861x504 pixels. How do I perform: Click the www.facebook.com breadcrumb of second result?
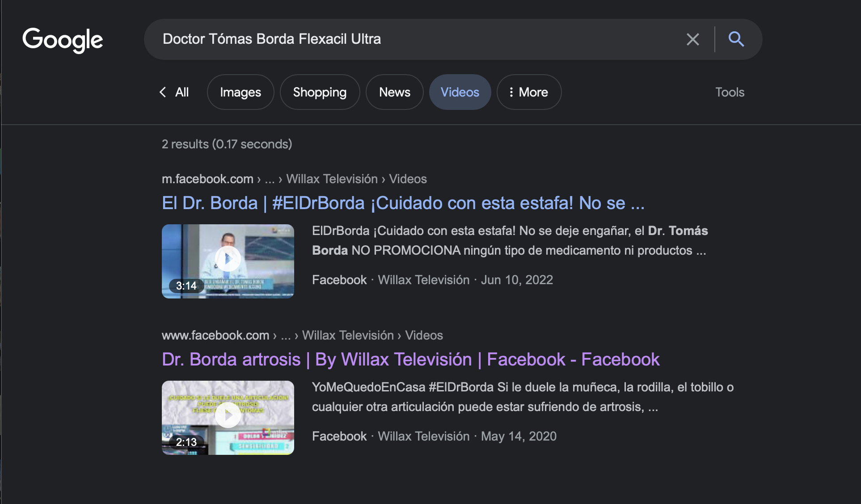click(215, 336)
